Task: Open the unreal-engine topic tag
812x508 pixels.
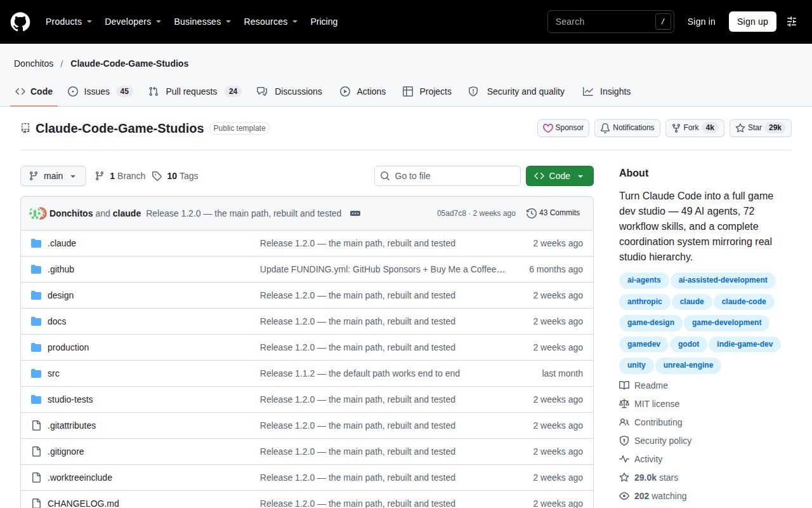Action: tap(688, 365)
